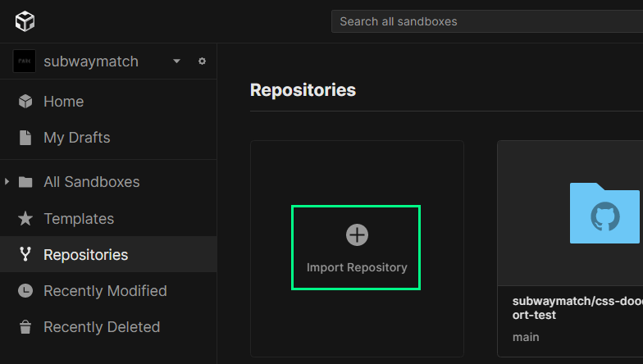The height and width of the screenshot is (364, 643).
Task: Click the Templates star icon
Action: (x=25, y=218)
